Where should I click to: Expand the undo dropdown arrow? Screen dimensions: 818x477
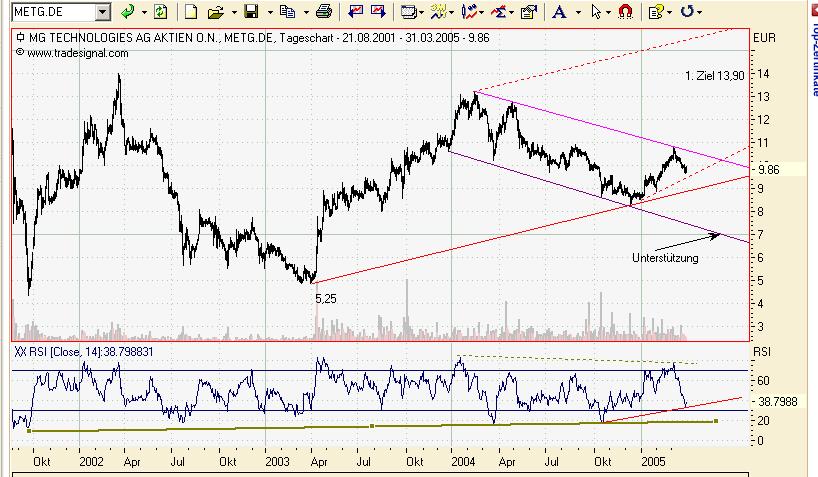pos(699,11)
